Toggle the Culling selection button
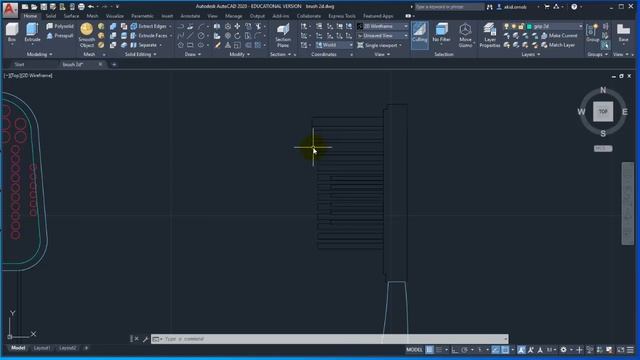This screenshot has height=360, width=640. [419, 35]
